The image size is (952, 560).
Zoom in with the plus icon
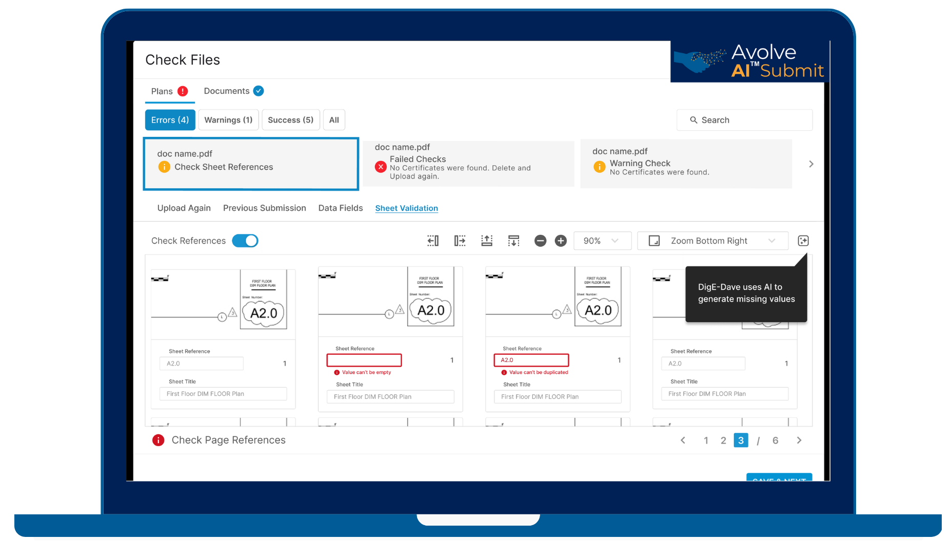pos(561,241)
